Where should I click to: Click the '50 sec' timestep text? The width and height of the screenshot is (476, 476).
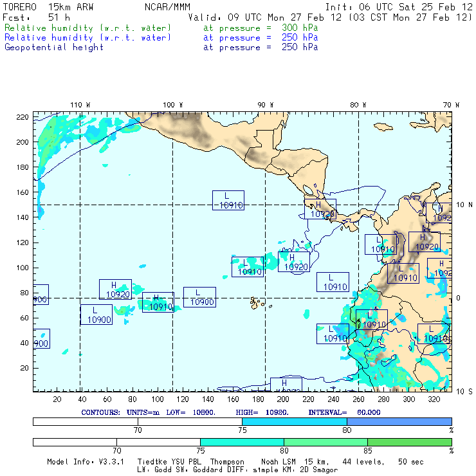(x=411, y=462)
